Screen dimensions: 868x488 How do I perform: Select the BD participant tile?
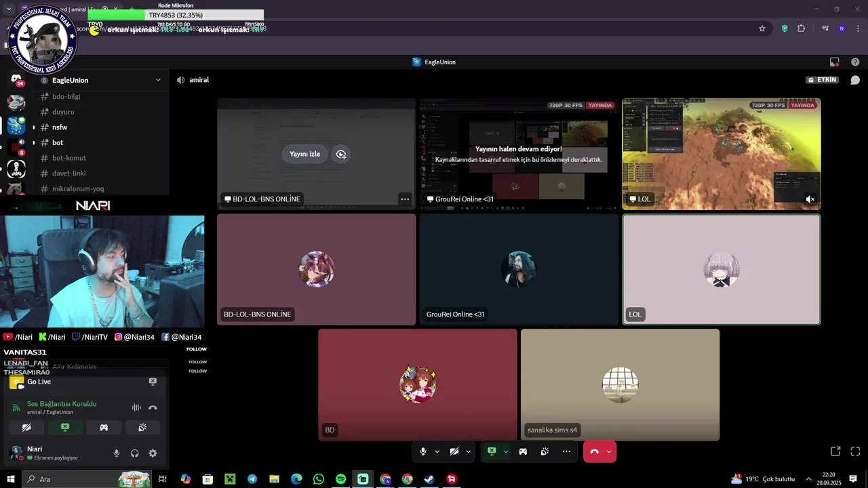point(418,385)
